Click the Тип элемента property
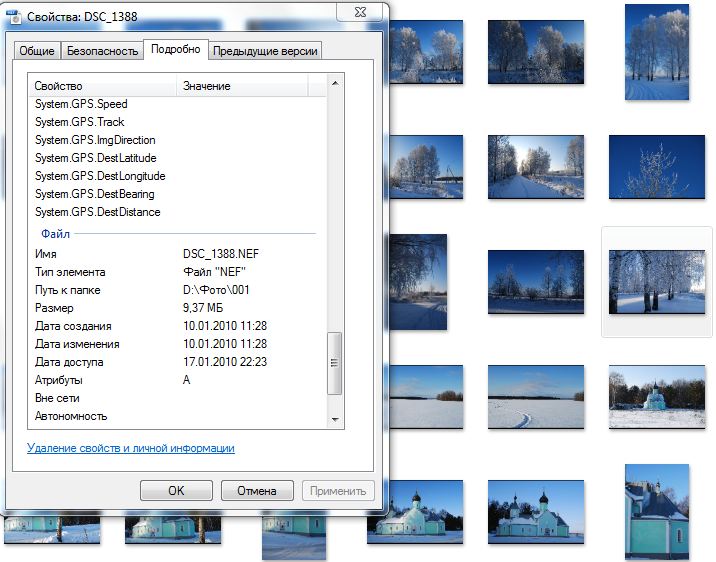This screenshot has width=716, height=562. click(70, 272)
